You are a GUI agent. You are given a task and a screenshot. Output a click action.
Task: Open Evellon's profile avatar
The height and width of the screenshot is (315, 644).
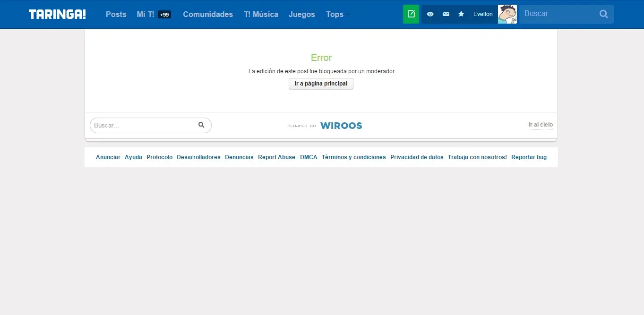pyautogui.click(x=507, y=14)
